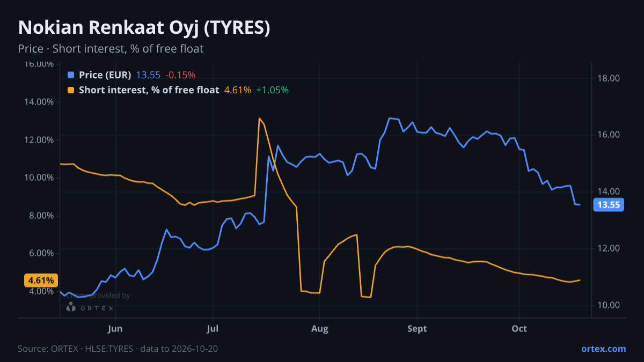
Task: Click the 4.61% short interest legend value
Action: coord(238,90)
